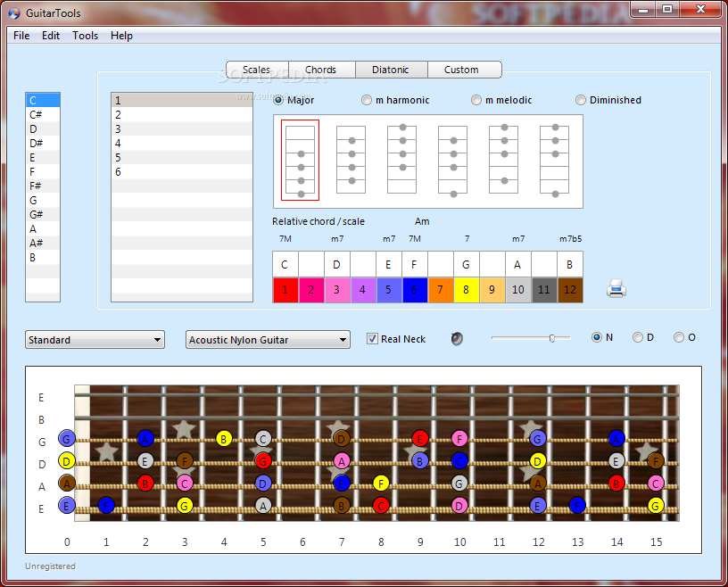
Task: Select key G in the note list
Action: pyautogui.click(x=43, y=200)
